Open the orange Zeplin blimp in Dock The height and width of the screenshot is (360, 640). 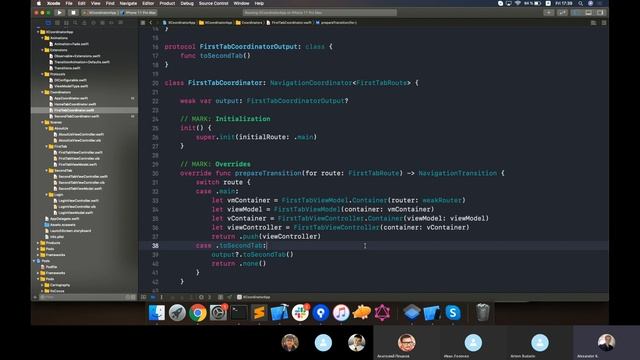tap(362, 313)
